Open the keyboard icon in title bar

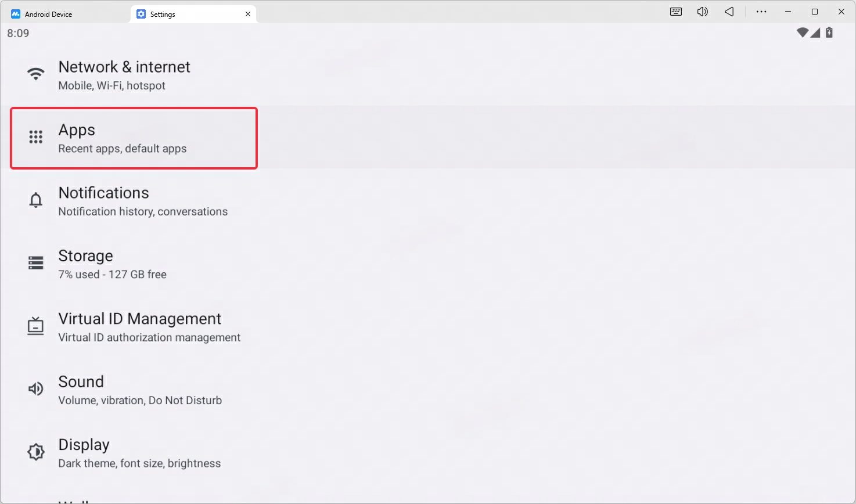(x=676, y=12)
